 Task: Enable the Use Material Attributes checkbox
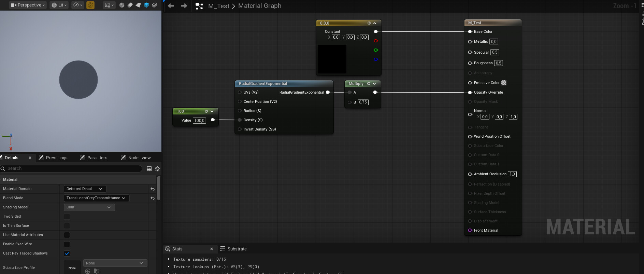pyautogui.click(x=67, y=235)
